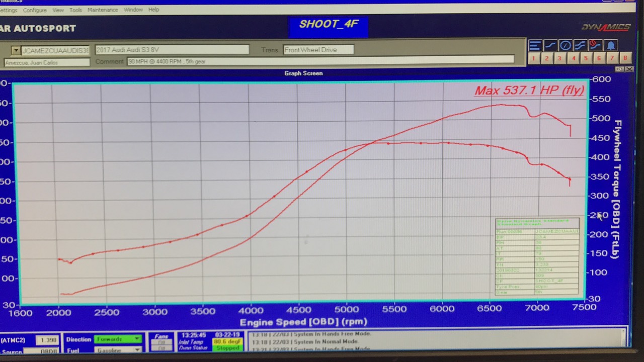
Task: Expand the vehicle ID dropdown arrow
Action: [16, 50]
